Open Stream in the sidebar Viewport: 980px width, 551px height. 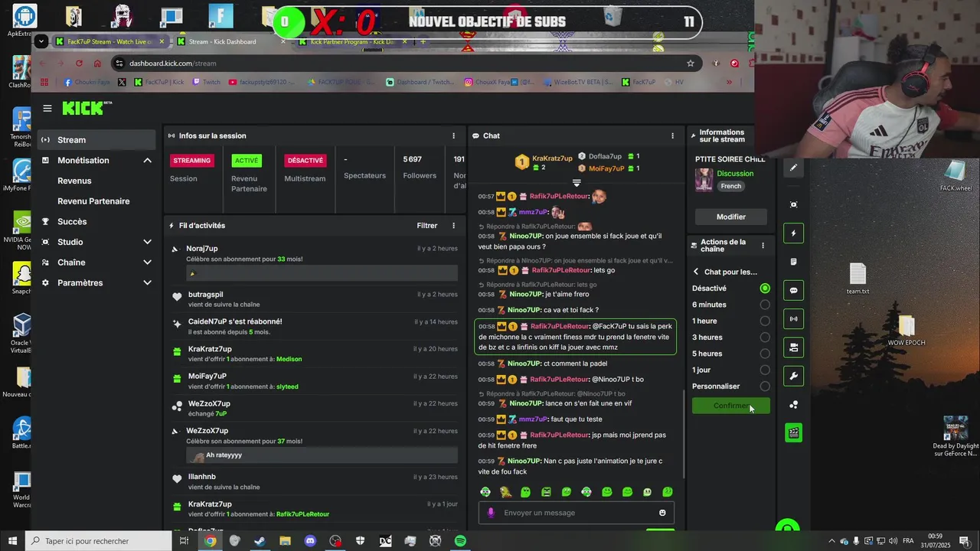(x=97, y=140)
